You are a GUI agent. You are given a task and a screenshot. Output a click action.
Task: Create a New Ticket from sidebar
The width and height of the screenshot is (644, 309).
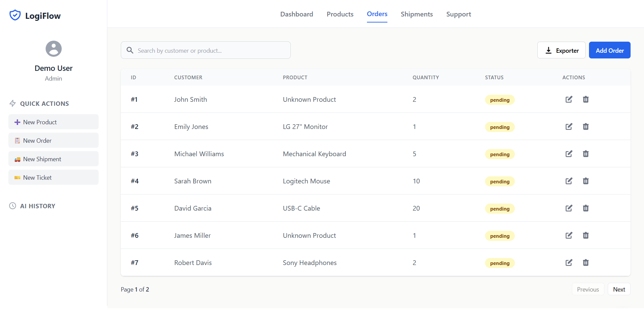54,177
